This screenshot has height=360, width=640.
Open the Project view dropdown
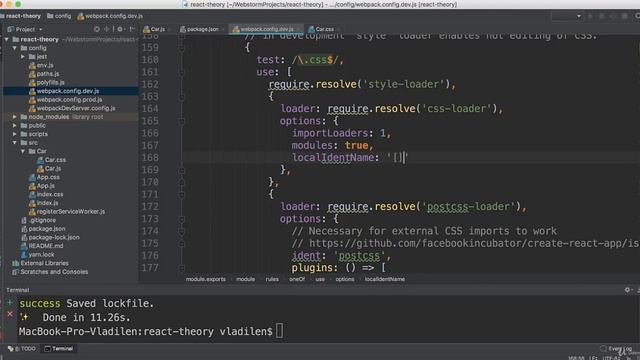25,29
